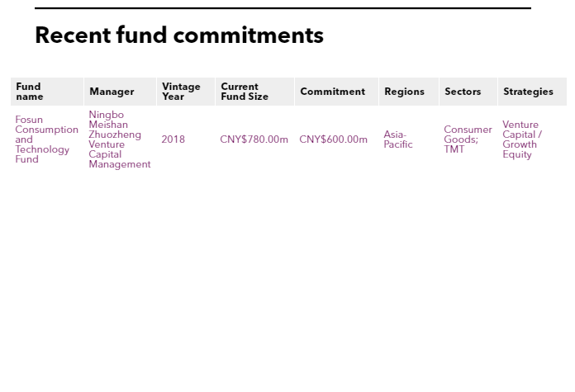
Task: Click the Fund name column header
Action: (x=47, y=92)
